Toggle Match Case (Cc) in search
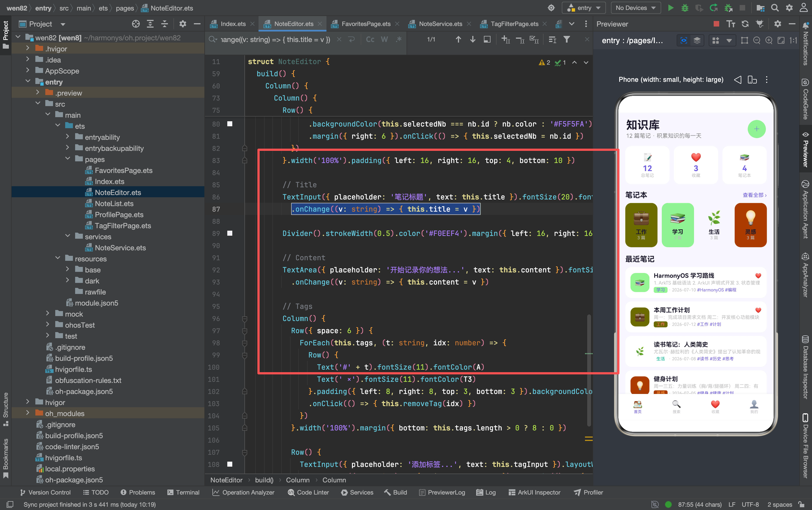This screenshot has height=510, width=812. 370,40
